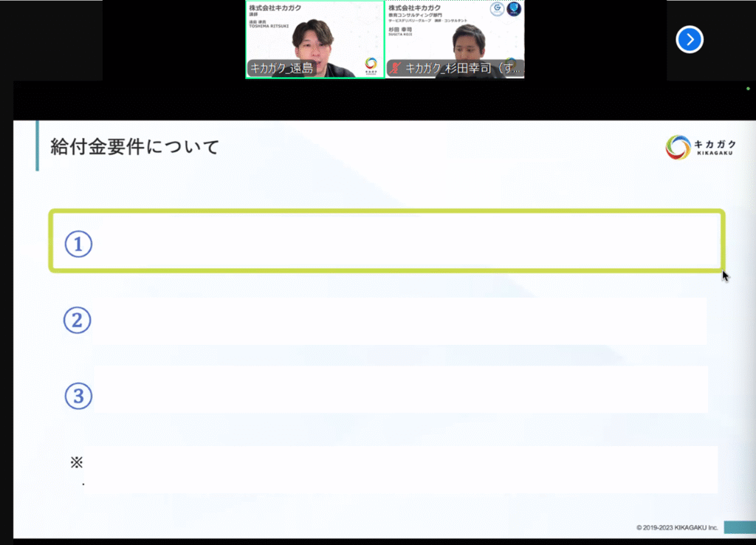Image resolution: width=756 pixels, height=545 pixels.
Task: Click the slide title 給付金要件について
Action: pos(135,146)
